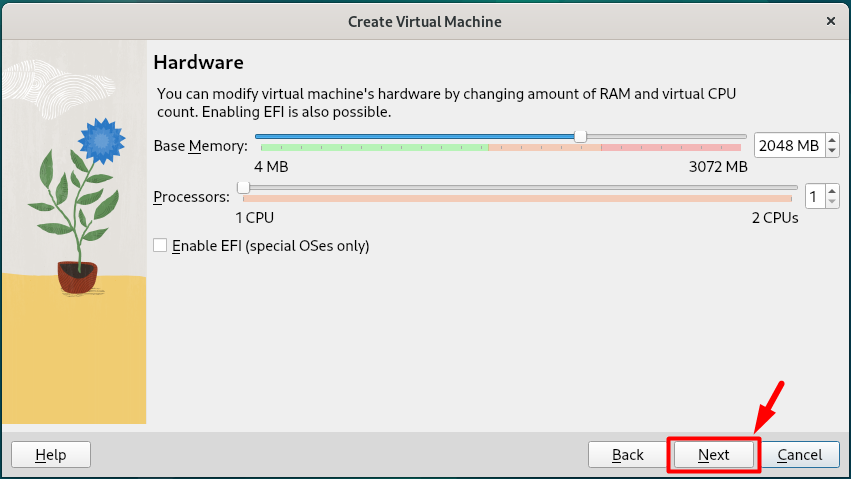Increase Base Memory with the up arrow
Image resolution: width=851 pixels, height=479 pixels.
(x=832, y=141)
